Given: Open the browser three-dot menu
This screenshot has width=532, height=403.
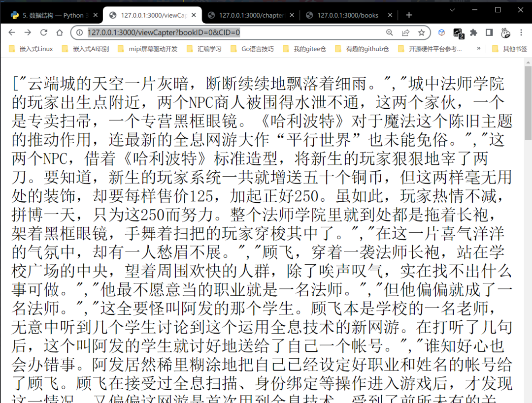Looking at the screenshot, I should click(521, 32).
